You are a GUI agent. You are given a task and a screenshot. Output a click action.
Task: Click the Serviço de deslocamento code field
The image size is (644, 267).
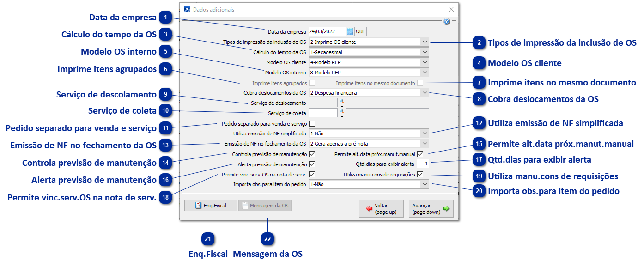323,103
